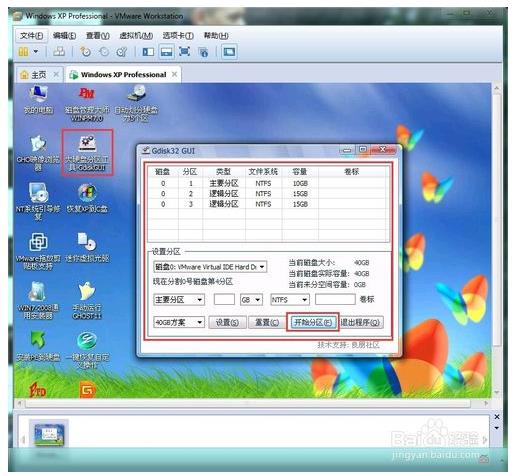Click the 退出程序(Q) button

pos(360,322)
